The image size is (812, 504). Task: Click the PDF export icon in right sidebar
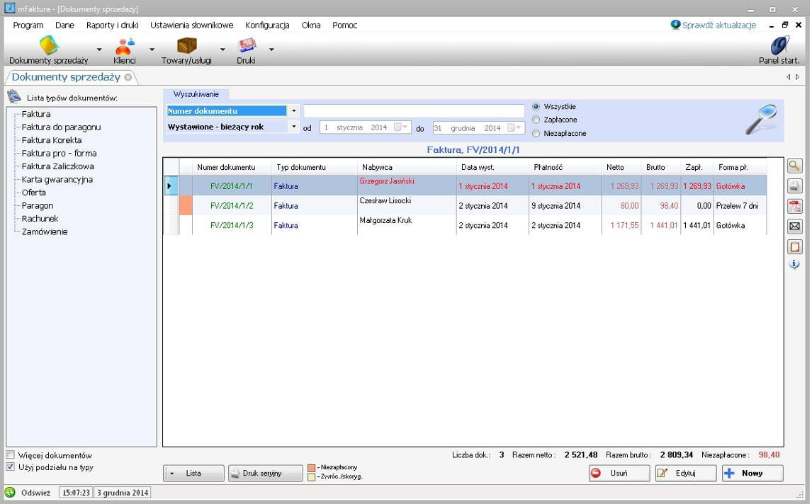coord(795,206)
